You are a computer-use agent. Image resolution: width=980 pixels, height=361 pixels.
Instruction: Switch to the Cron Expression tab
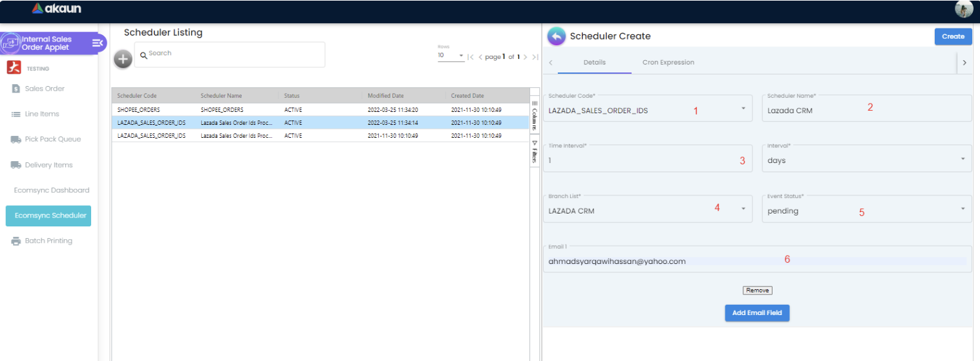coord(668,63)
